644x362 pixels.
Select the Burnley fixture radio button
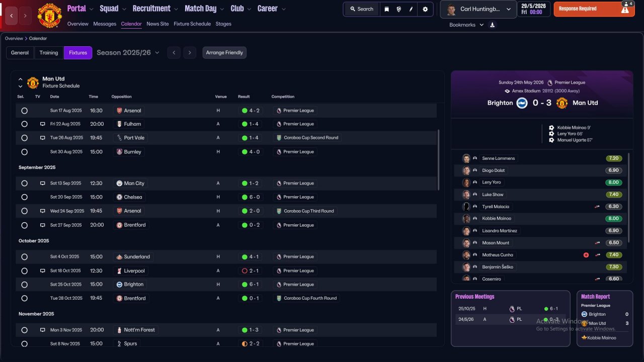(24, 152)
